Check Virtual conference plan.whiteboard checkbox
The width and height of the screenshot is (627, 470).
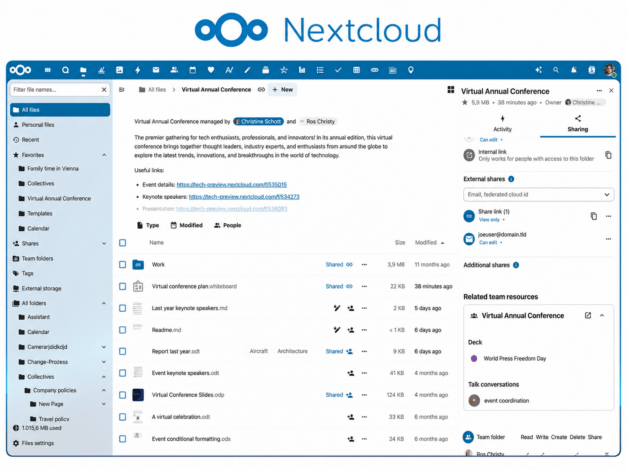click(x=123, y=286)
